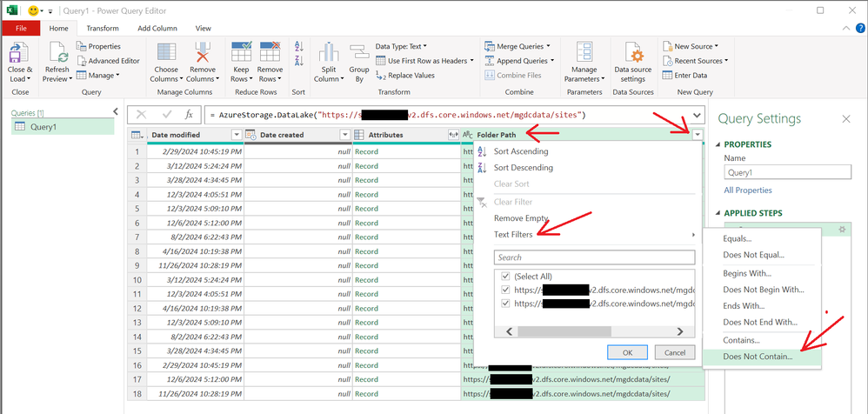Close the Query Settings pane

pyautogui.click(x=846, y=118)
